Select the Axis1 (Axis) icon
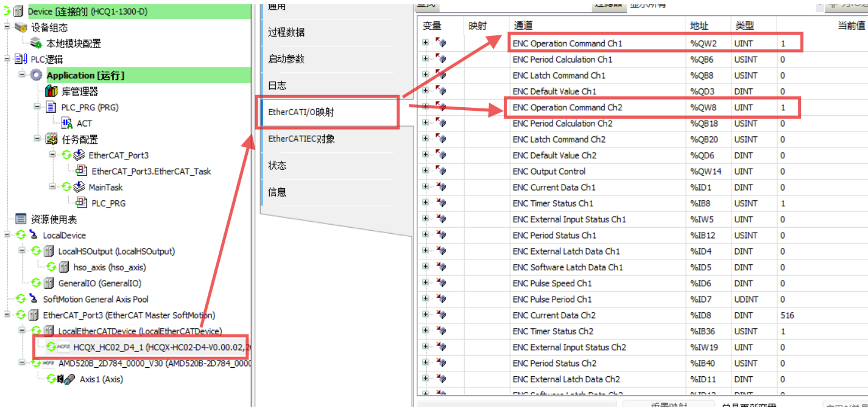The width and height of the screenshot is (868, 411). point(69,379)
